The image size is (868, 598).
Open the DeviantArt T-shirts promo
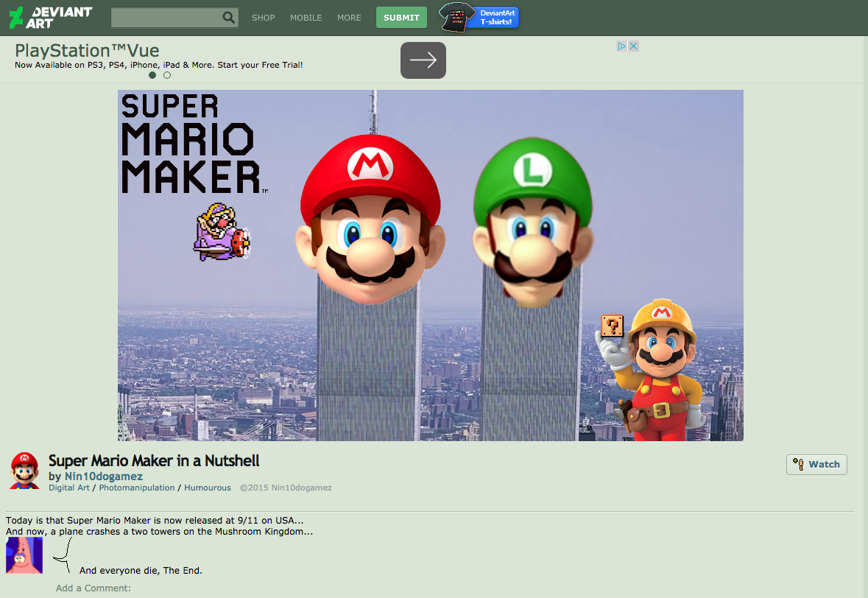[x=479, y=17]
